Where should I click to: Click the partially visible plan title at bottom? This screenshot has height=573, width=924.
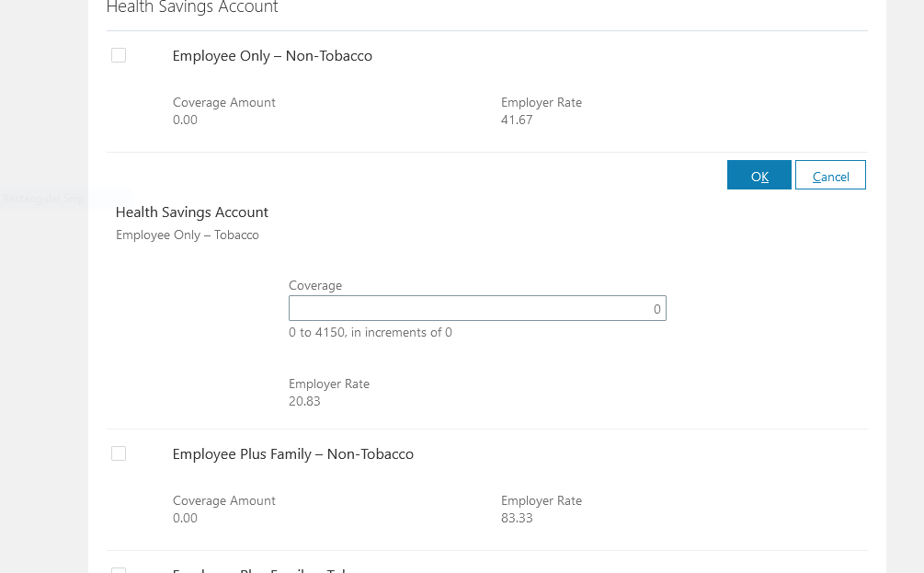259,570
